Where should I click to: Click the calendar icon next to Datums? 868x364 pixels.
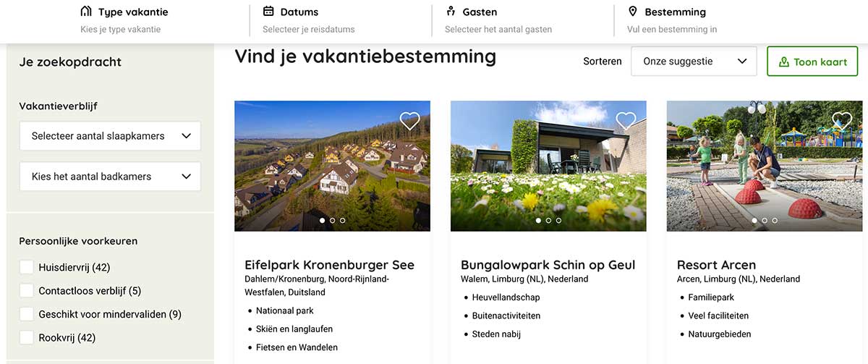point(268,12)
